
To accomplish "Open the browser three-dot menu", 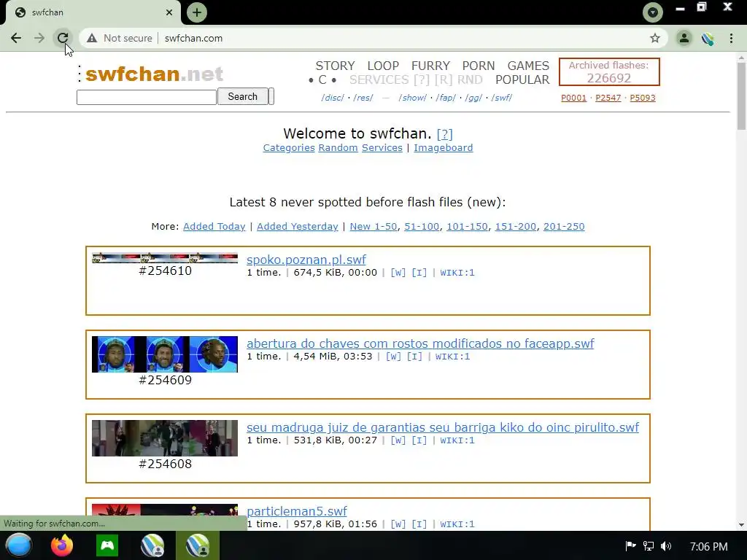I will pos(731,38).
